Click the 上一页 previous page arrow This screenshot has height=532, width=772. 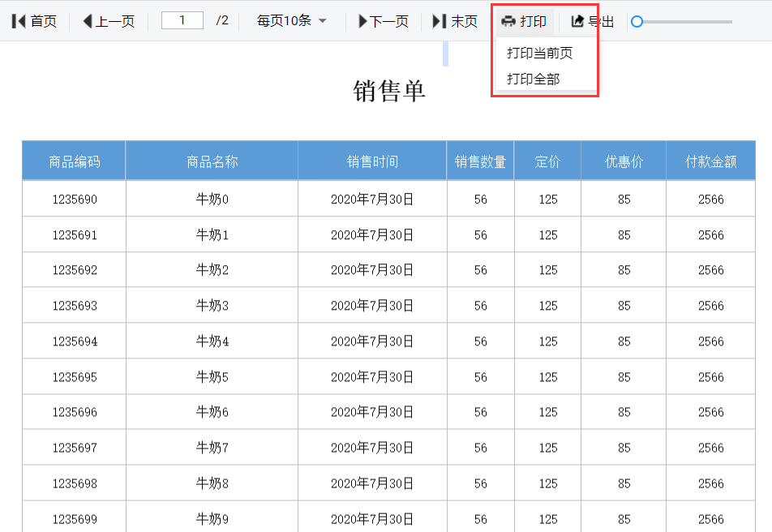point(88,21)
